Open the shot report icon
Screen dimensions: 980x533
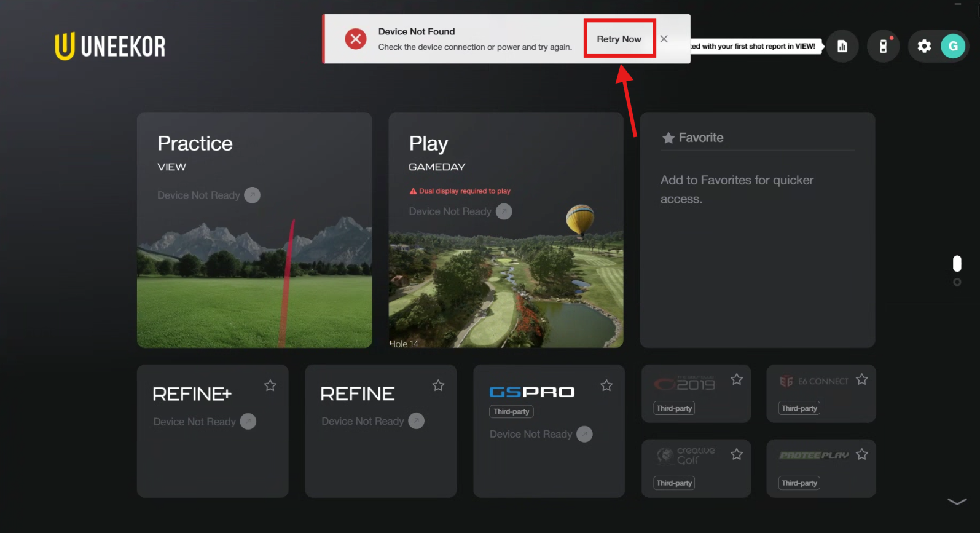tap(842, 46)
